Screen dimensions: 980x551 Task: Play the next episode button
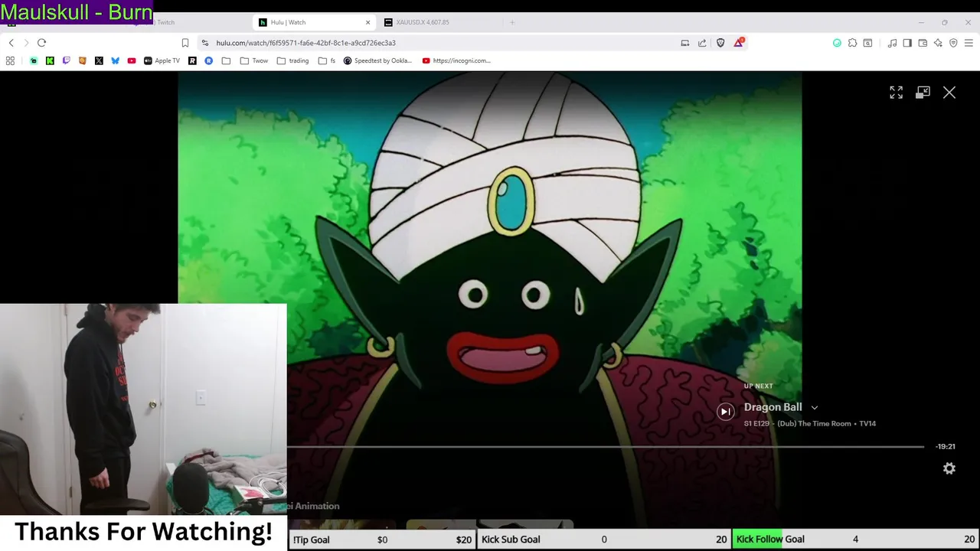(725, 412)
